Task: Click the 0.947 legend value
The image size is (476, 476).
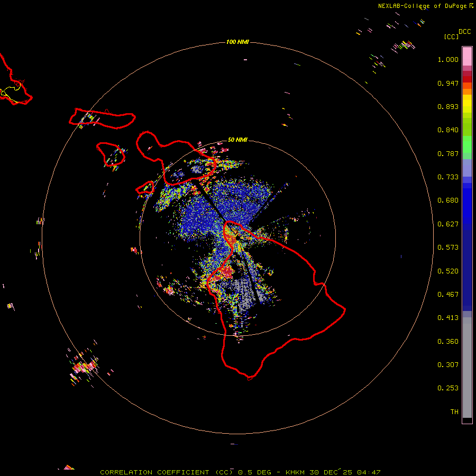Action: coord(448,83)
